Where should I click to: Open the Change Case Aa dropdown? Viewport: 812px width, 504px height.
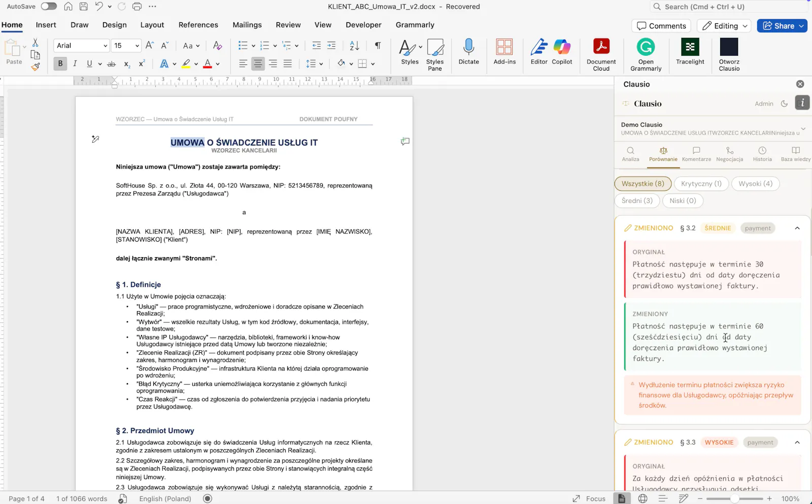(x=191, y=46)
